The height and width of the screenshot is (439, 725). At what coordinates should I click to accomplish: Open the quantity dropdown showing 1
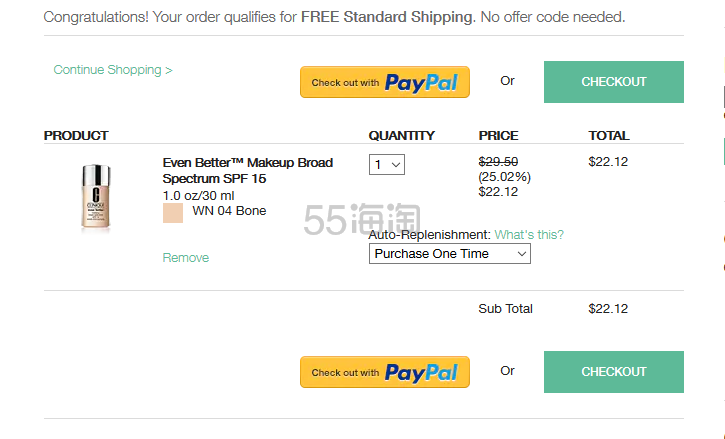387,165
